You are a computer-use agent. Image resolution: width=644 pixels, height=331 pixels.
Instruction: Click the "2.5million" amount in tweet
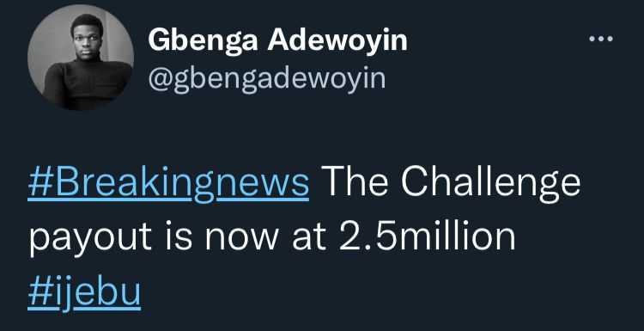point(427,237)
